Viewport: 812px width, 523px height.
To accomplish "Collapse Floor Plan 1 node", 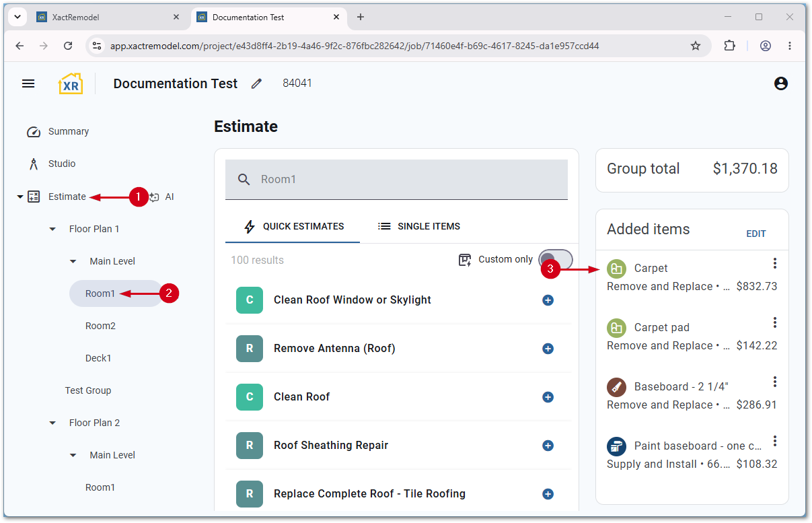I will [x=53, y=229].
